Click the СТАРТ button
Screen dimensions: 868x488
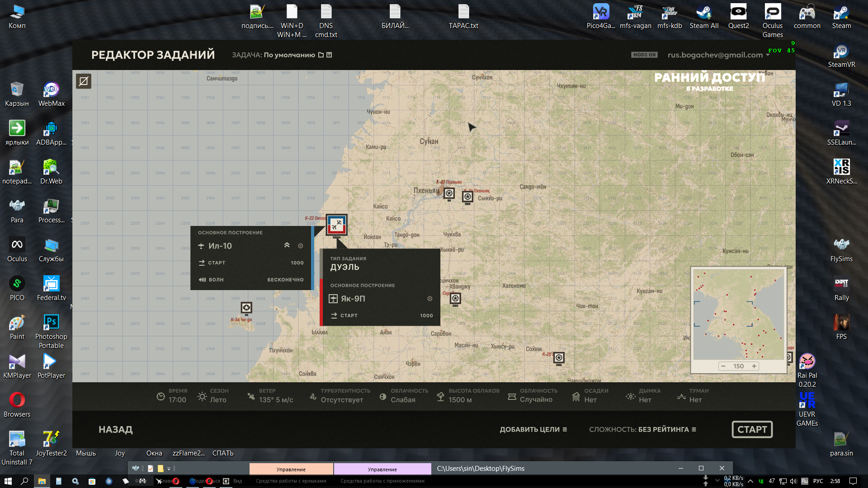click(x=752, y=429)
